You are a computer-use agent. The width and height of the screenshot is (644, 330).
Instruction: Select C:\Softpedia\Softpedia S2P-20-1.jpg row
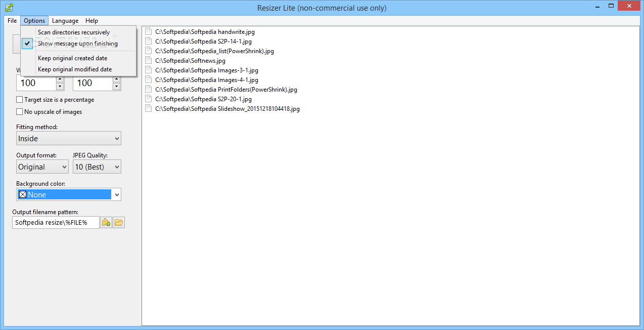pyautogui.click(x=203, y=99)
